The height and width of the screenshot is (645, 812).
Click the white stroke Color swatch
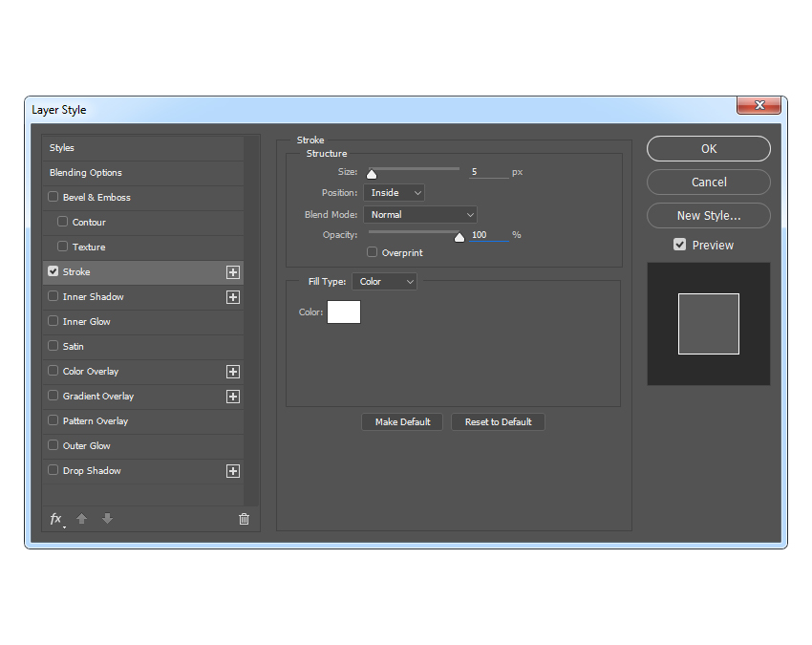(x=344, y=312)
